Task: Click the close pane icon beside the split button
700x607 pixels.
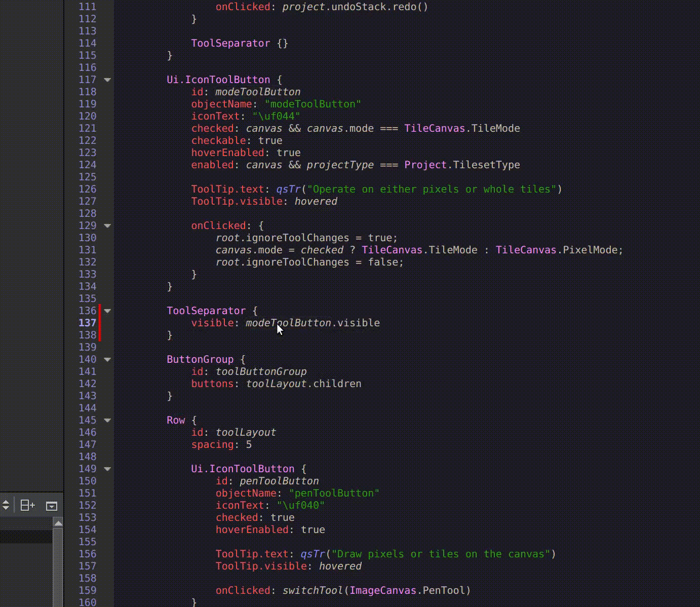Action: [x=52, y=506]
